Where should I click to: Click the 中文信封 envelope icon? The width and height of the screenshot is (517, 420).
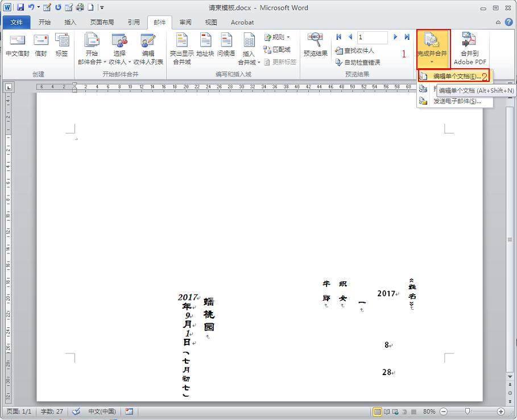click(x=18, y=45)
